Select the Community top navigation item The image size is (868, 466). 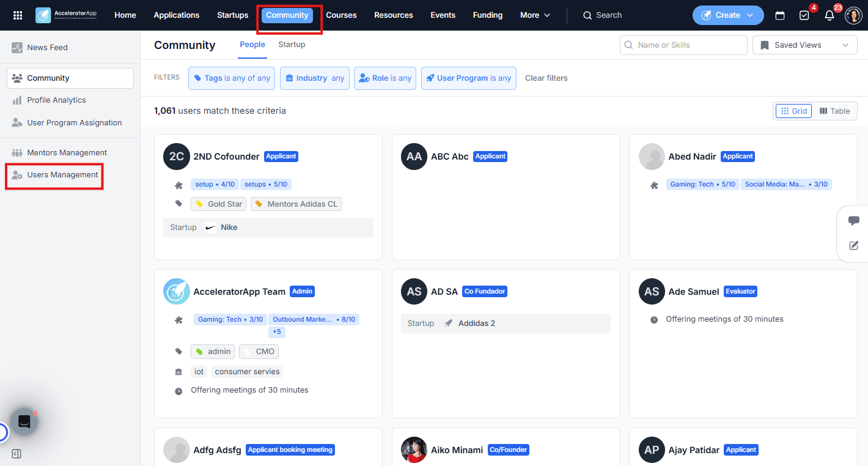287,15
